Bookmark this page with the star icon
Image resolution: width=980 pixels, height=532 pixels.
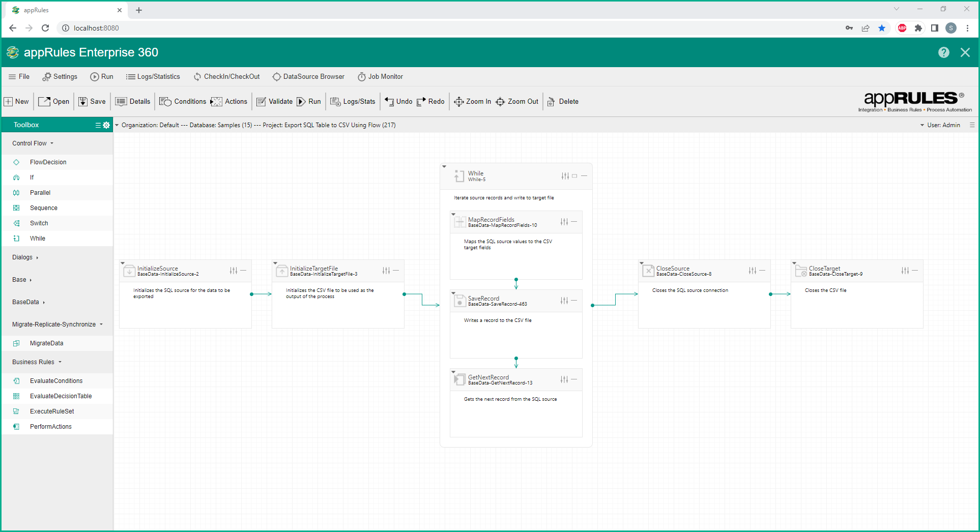coord(882,28)
